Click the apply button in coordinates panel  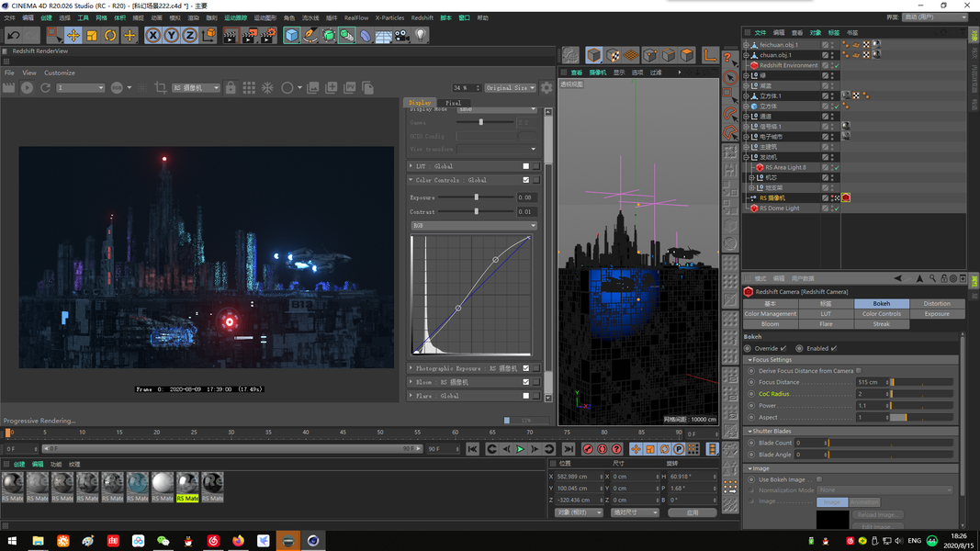coord(693,513)
